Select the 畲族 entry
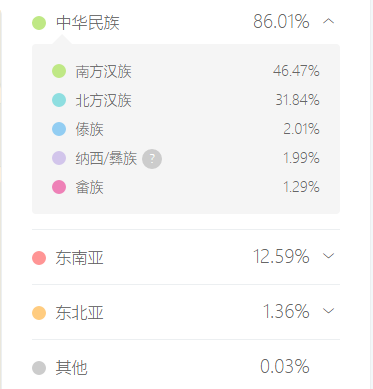 90,187
